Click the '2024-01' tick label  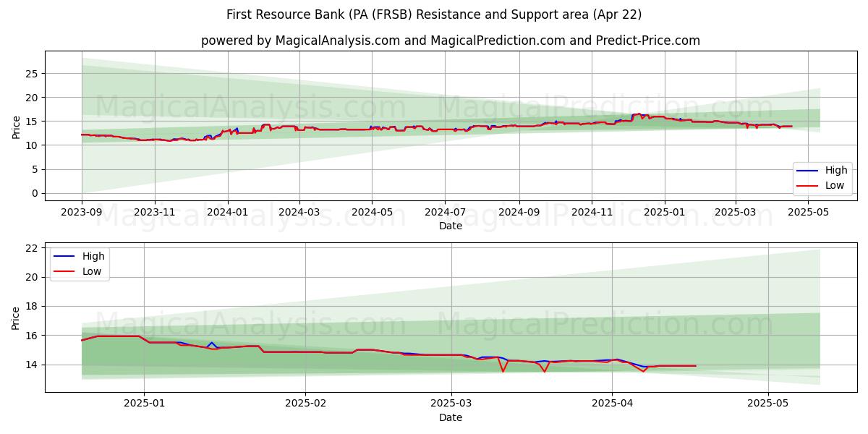point(228,212)
